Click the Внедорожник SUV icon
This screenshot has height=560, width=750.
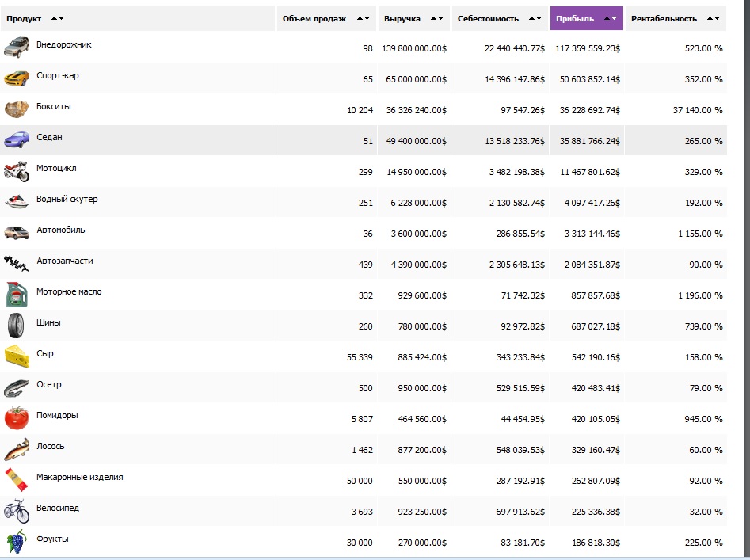(x=17, y=48)
